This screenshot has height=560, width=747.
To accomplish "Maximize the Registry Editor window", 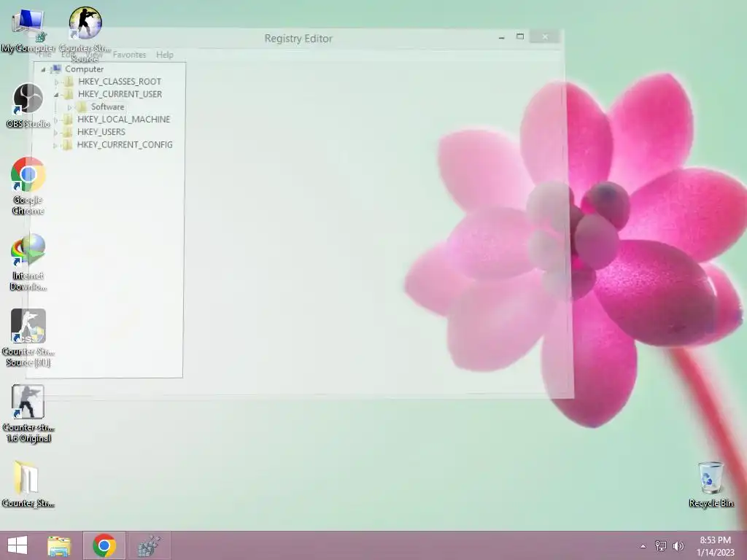I will [520, 36].
